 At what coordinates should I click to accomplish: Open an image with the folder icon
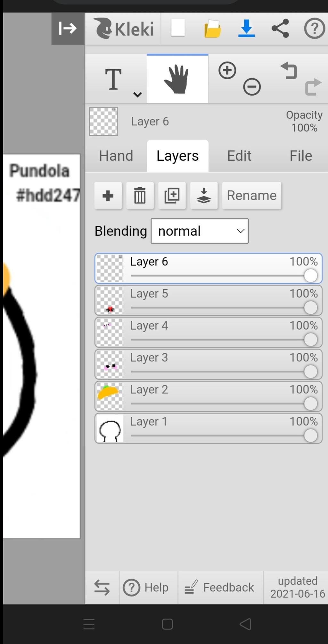[212, 29]
